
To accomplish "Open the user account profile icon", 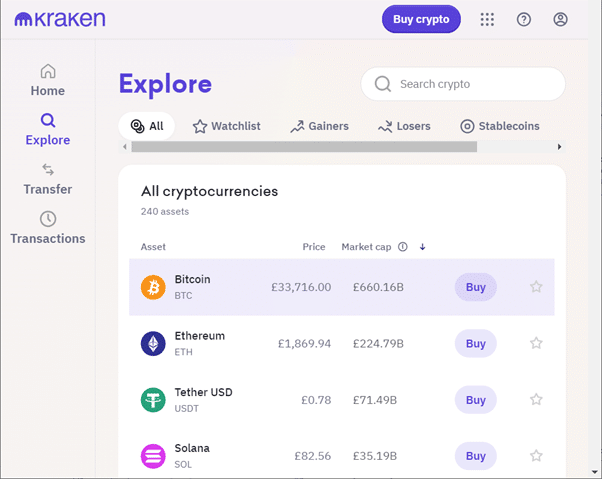I will (560, 19).
